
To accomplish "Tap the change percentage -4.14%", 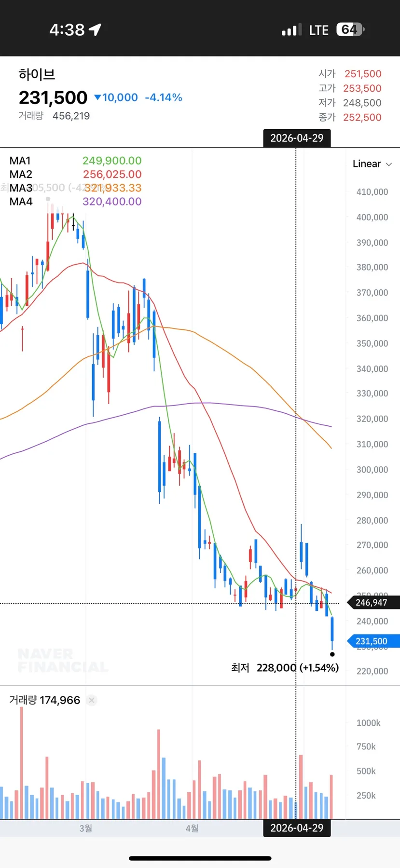I will coord(164,97).
